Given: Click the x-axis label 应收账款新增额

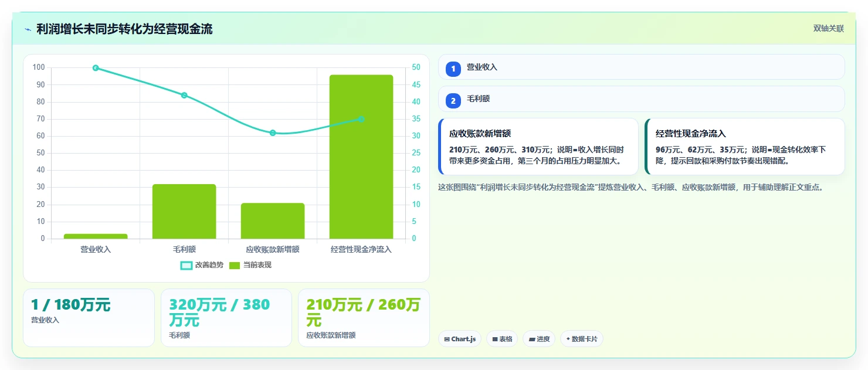Looking at the screenshot, I should pos(273,249).
